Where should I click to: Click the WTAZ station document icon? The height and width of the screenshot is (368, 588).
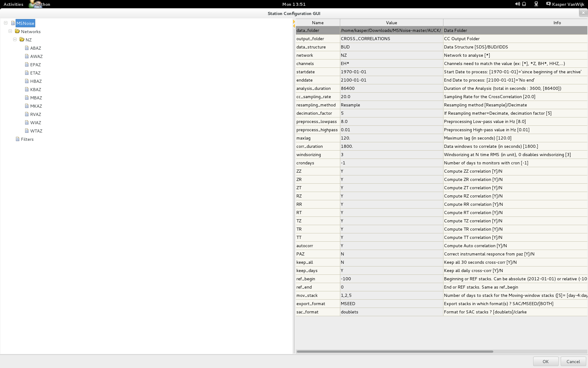[x=27, y=131]
